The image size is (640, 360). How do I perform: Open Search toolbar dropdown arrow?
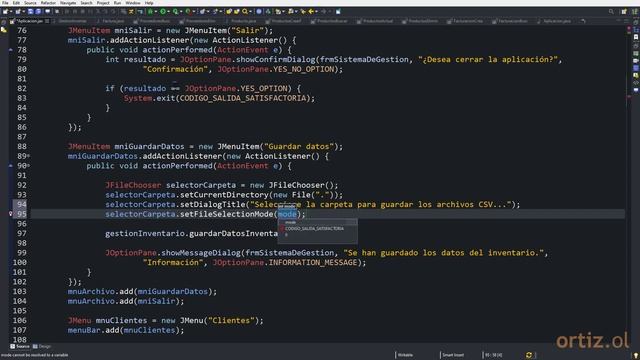[x=250, y=11]
